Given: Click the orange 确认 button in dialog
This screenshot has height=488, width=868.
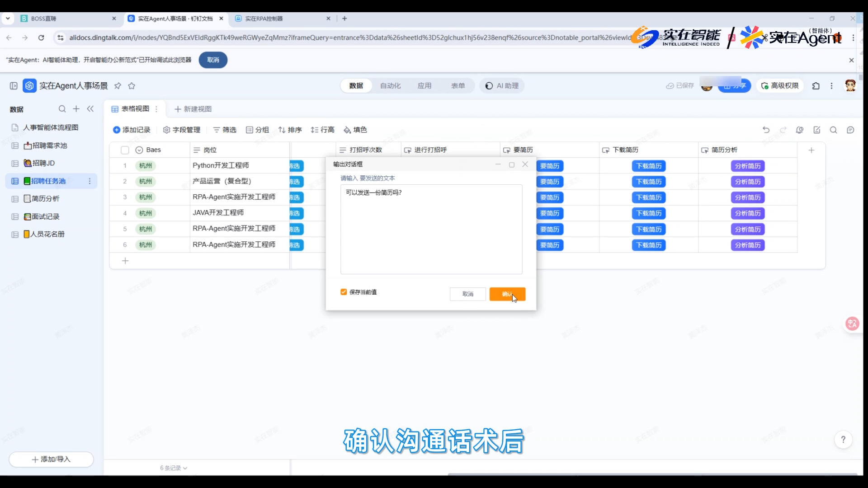Looking at the screenshot, I should [507, 294].
